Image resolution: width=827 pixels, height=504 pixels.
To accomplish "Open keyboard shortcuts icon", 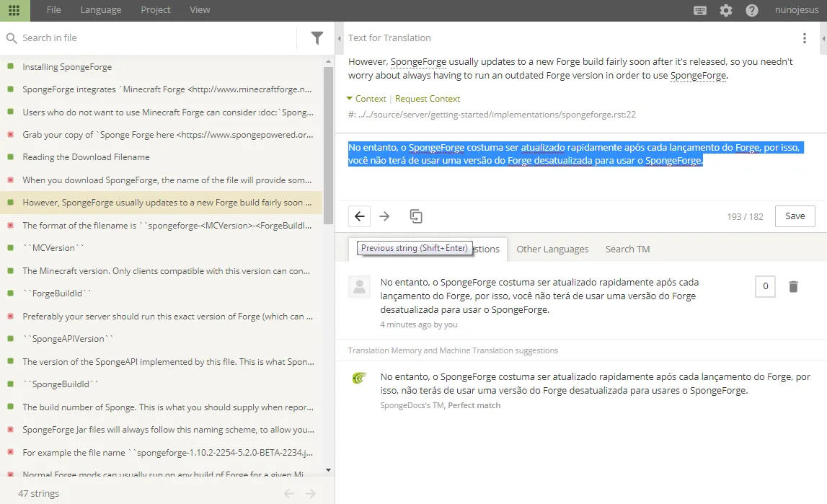I will point(700,10).
